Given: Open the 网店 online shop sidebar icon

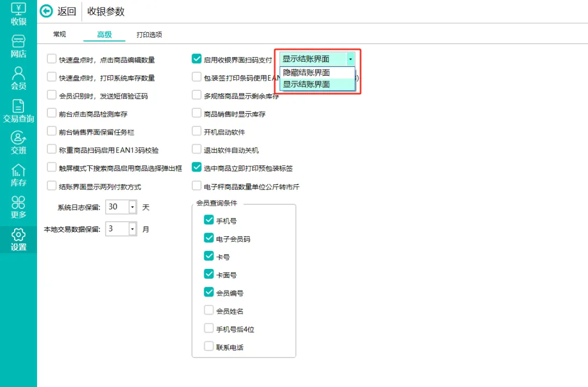Looking at the screenshot, I should coord(19,46).
